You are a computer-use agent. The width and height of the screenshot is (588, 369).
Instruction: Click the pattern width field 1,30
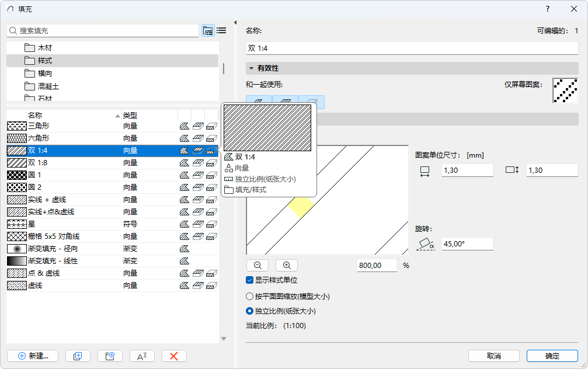tap(467, 170)
